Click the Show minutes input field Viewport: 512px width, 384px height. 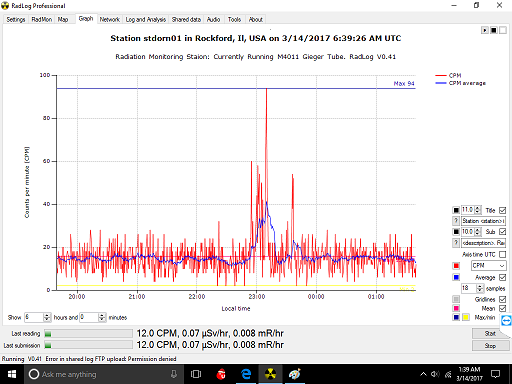tap(89, 317)
